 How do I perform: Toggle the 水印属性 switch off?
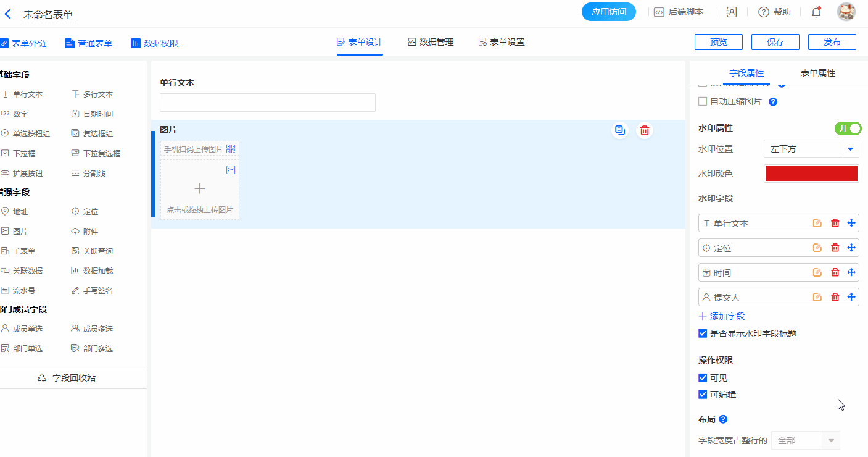(848, 128)
